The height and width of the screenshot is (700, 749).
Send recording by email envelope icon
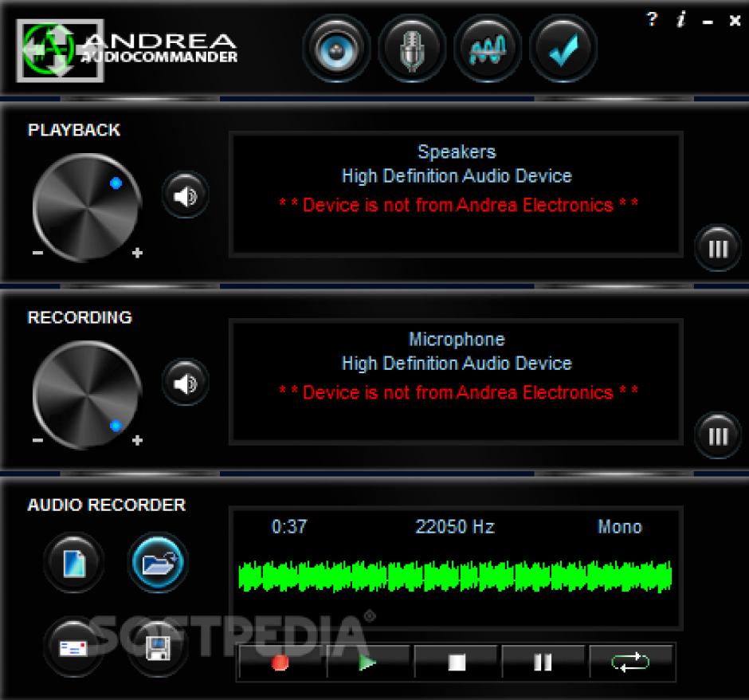tap(74, 648)
